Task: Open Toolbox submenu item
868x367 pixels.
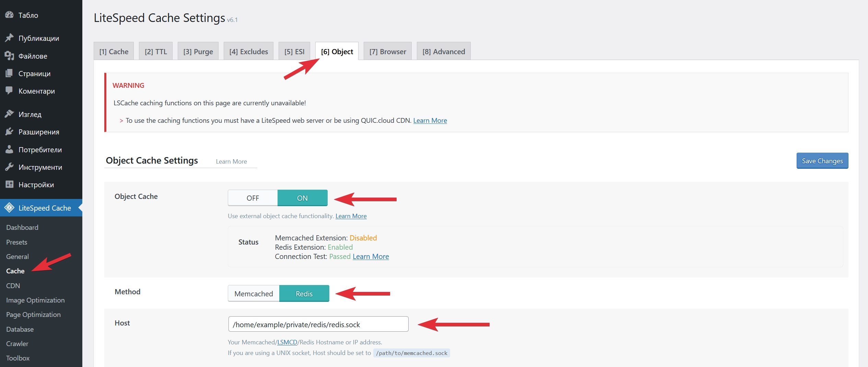Action: 18,358
